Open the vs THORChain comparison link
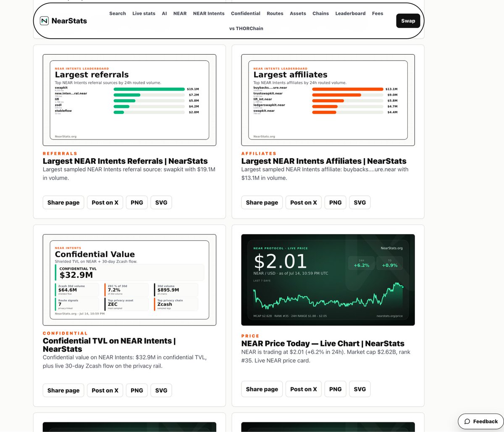 [x=246, y=29]
